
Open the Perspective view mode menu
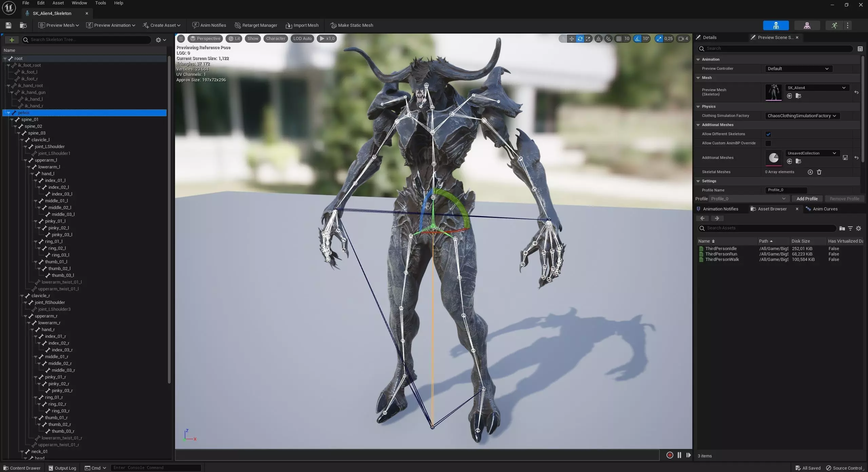click(x=205, y=39)
